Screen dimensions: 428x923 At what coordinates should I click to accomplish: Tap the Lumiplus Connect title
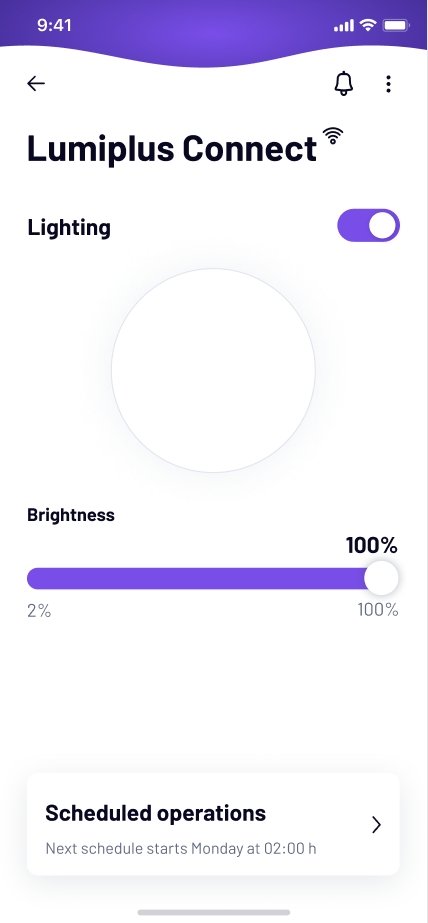[x=172, y=148]
